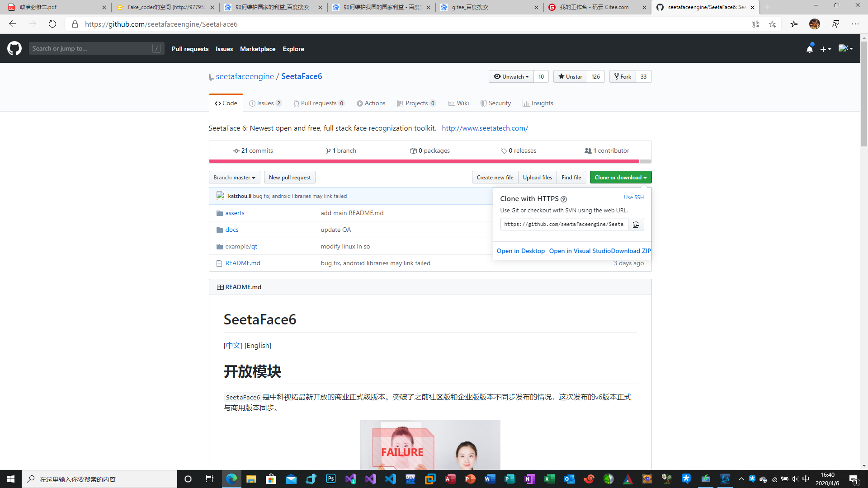Open the create new dropdown in header
The height and width of the screenshot is (488, 868).
tap(826, 49)
